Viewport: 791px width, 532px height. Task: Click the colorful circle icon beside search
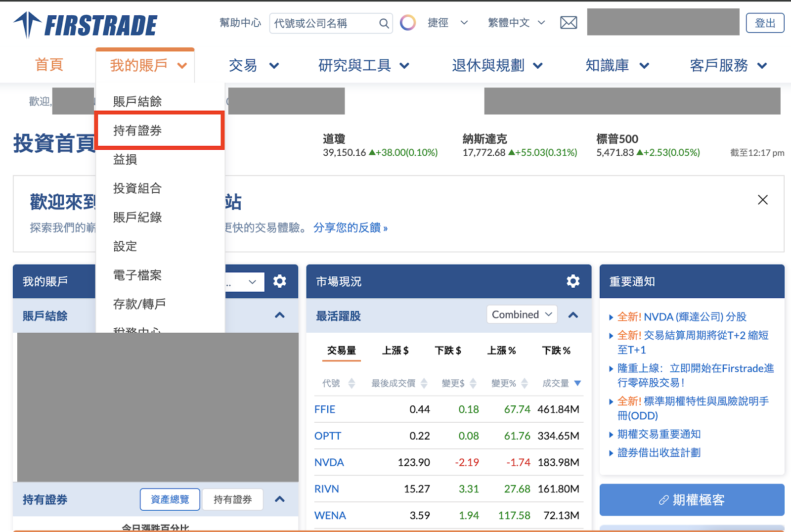408,23
